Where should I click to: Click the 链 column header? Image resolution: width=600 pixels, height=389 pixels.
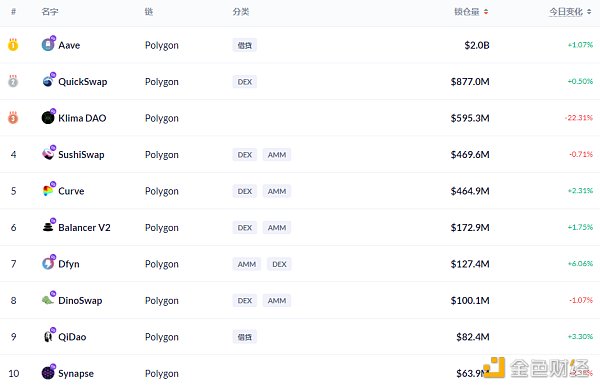[x=149, y=12]
